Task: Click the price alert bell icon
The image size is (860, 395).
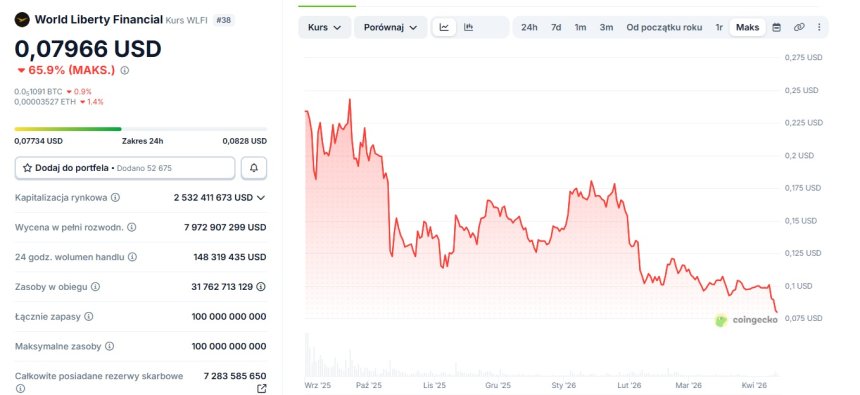Action: [254, 168]
